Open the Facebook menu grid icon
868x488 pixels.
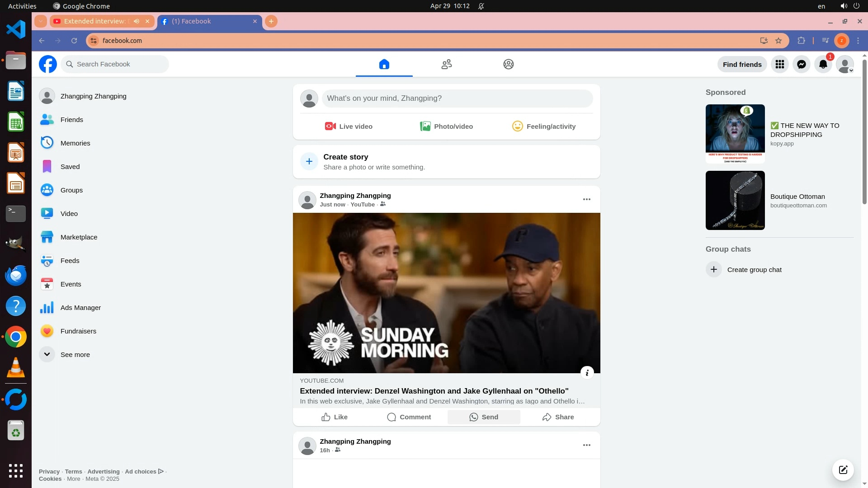pos(779,64)
